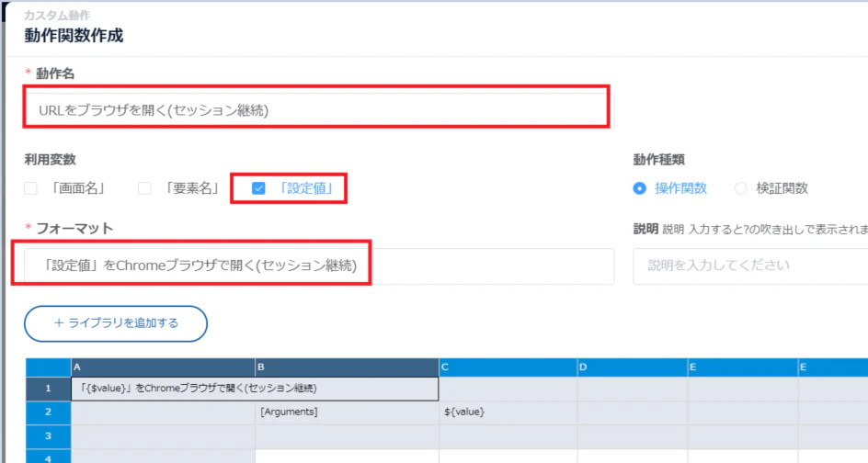This screenshot has width=868, height=463.
Task: Click the 説明 input field
Action: pos(750,266)
